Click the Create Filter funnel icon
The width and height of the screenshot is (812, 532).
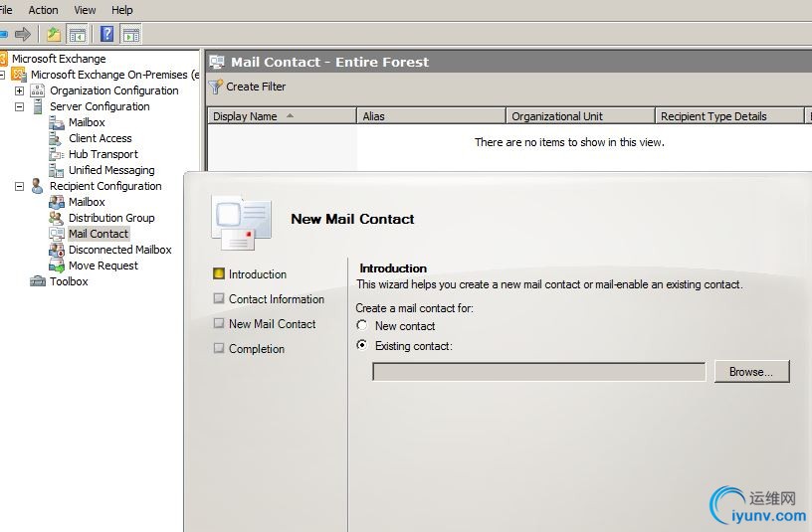point(216,87)
